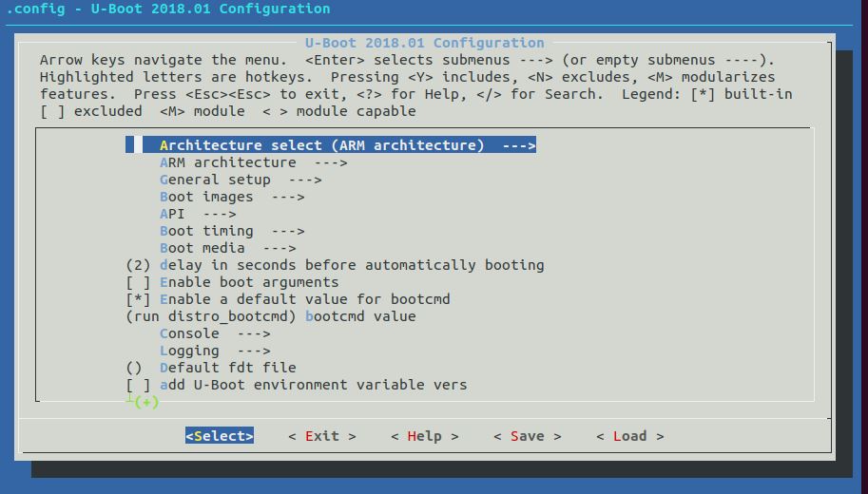Toggle add U-Boot environment variable vers
Screen dimensions: 868x494
[297, 385]
